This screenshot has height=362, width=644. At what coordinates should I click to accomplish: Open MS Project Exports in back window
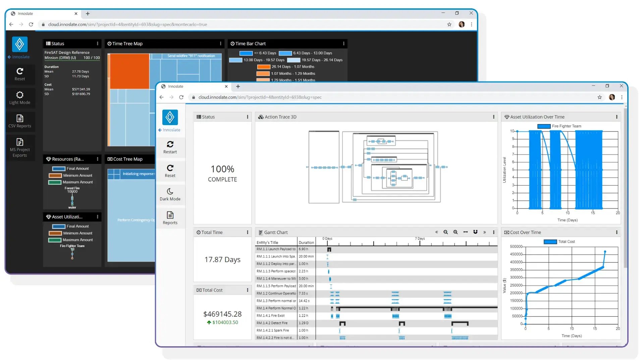click(20, 148)
